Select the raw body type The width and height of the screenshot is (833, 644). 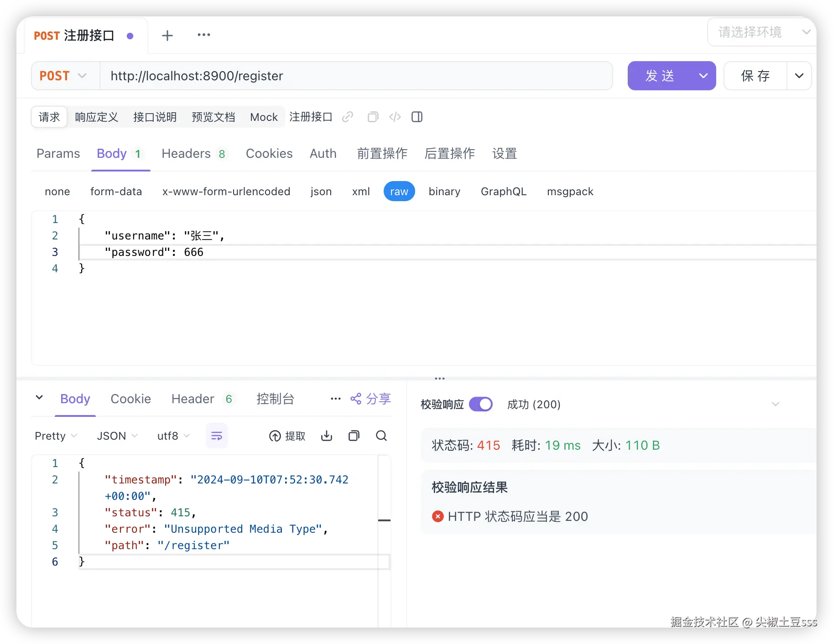point(399,191)
